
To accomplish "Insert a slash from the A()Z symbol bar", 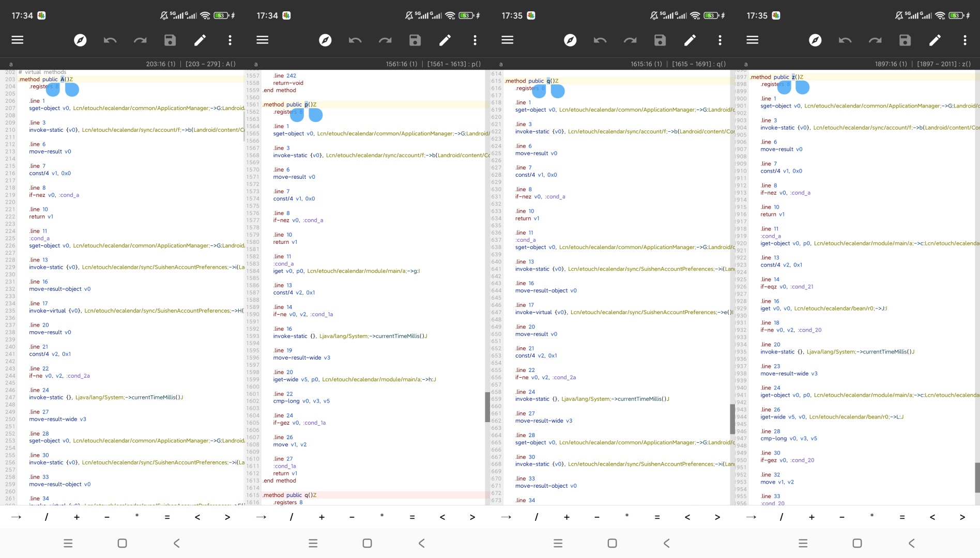I will pyautogui.click(x=47, y=517).
